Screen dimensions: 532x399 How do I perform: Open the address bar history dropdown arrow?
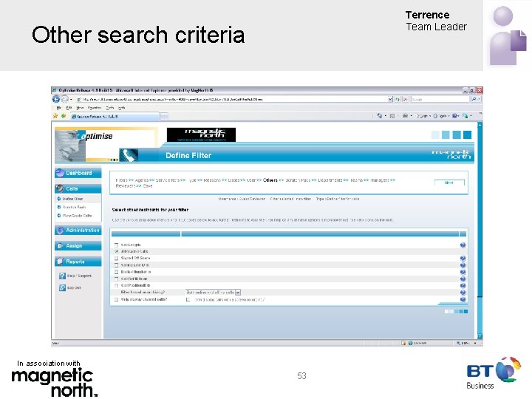390,100
